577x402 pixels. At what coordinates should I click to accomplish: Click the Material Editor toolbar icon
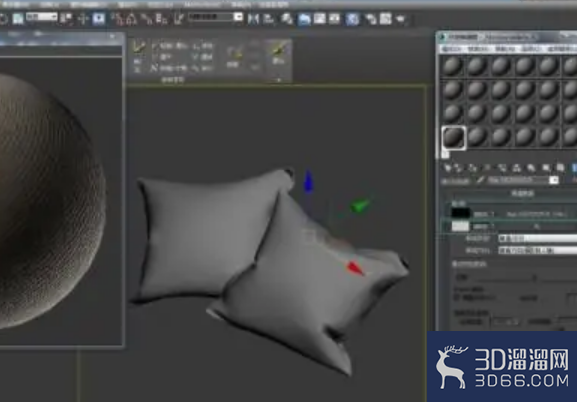[352, 18]
